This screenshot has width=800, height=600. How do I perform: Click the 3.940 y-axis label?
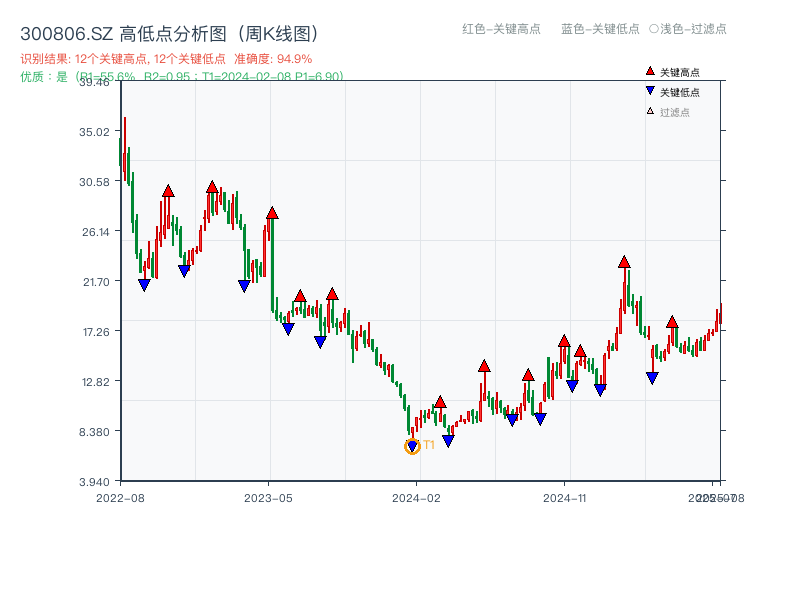(94, 482)
